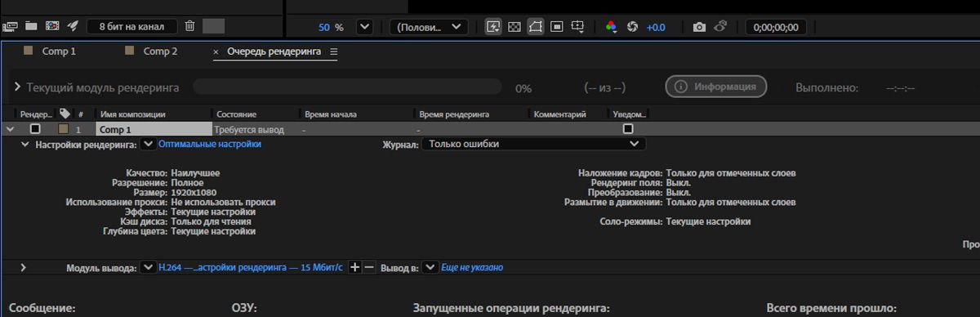Viewport: 980px width, 317px height.
Task: Click the Время рендеринга column header
Action: click(x=453, y=114)
